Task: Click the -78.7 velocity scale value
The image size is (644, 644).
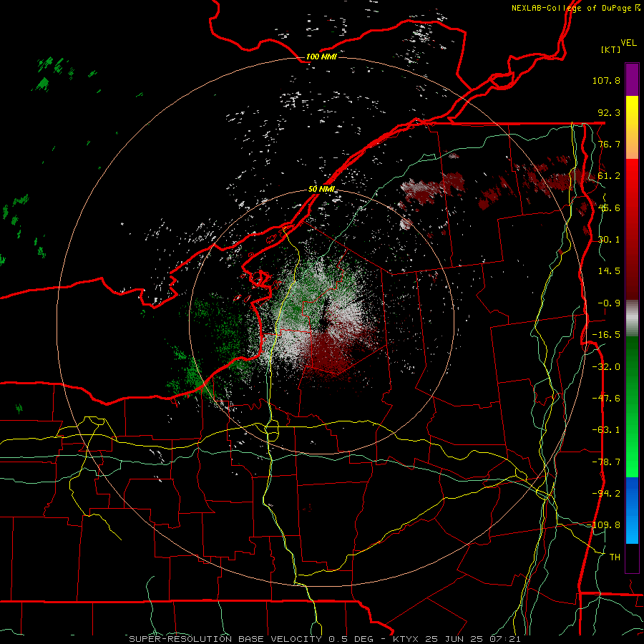Action: (x=606, y=462)
